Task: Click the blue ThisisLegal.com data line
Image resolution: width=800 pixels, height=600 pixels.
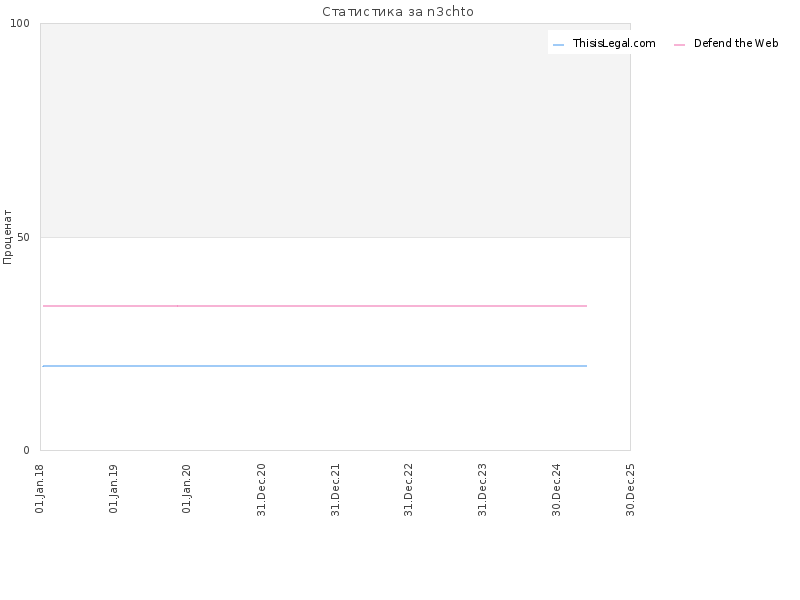Action: pyautogui.click(x=315, y=366)
